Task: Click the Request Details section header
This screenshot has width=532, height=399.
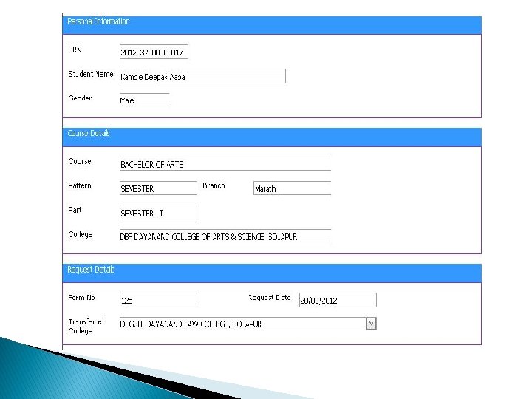Action: pyautogui.click(x=272, y=273)
